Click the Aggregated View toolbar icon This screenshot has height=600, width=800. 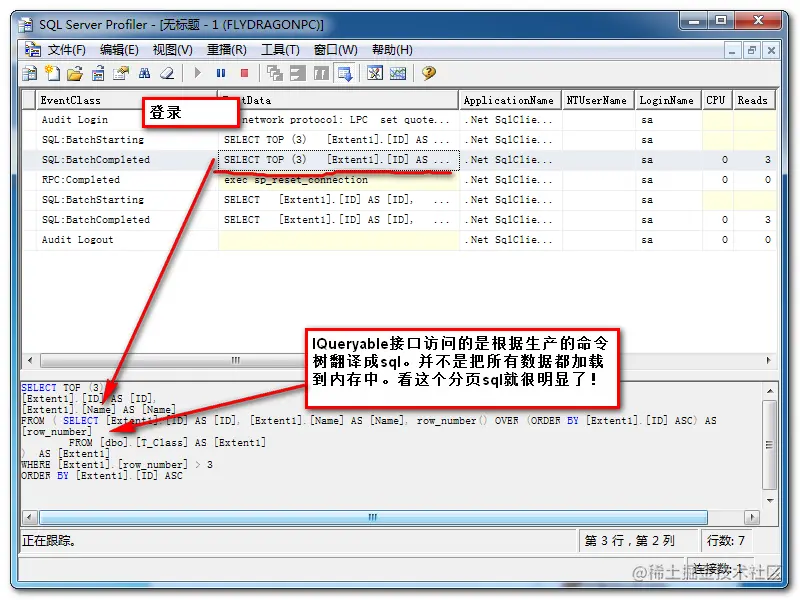(x=298, y=73)
